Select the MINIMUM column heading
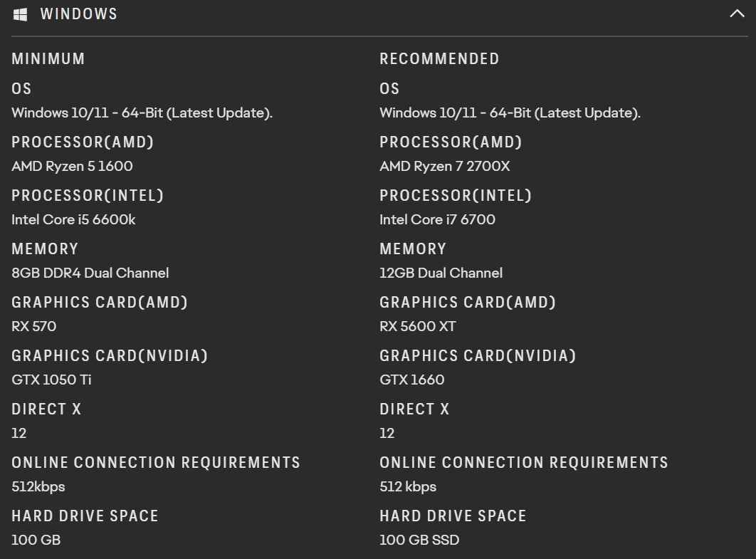The height and width of the screenshot is (559, 756). 48,59
